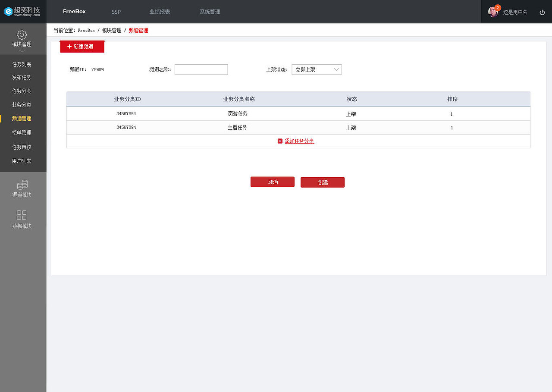Select the 主播任务 row name
The width and height of the screenshot is (552, 392).
tap(238, 128)
